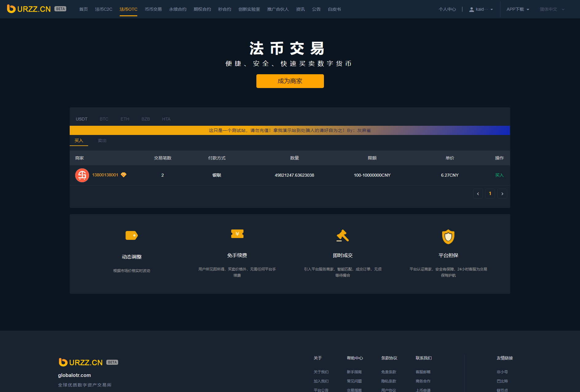Click the fee-free yen ticket icon

[x=237, y=234]
